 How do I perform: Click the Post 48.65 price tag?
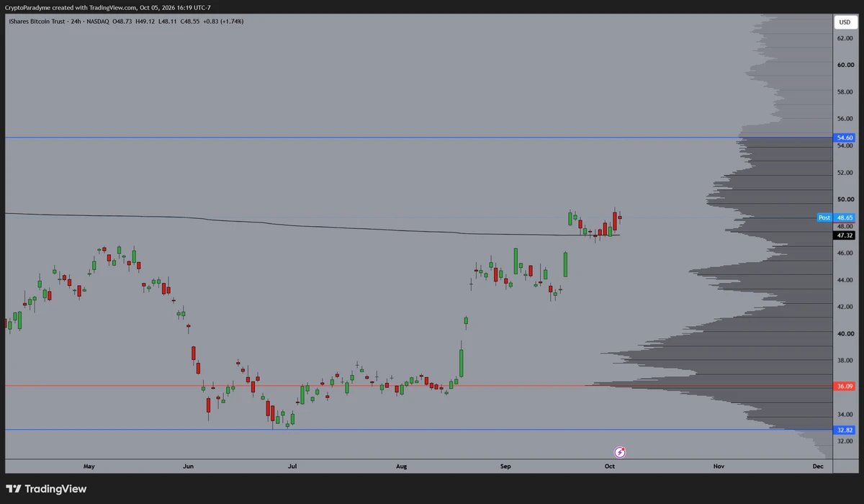[837, 217]
